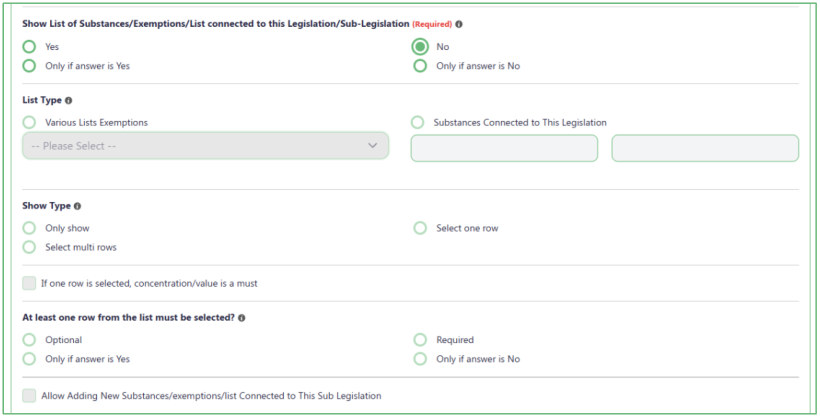Select the Yes radio button
The width and height of the screenshot is (820, 418).
tap(29, 47)
